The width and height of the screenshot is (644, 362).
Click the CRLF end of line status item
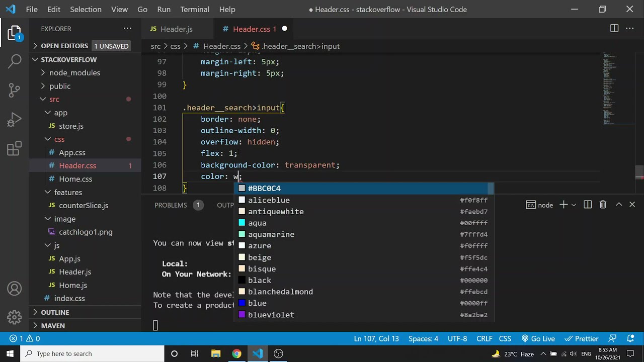click(484, 339)
